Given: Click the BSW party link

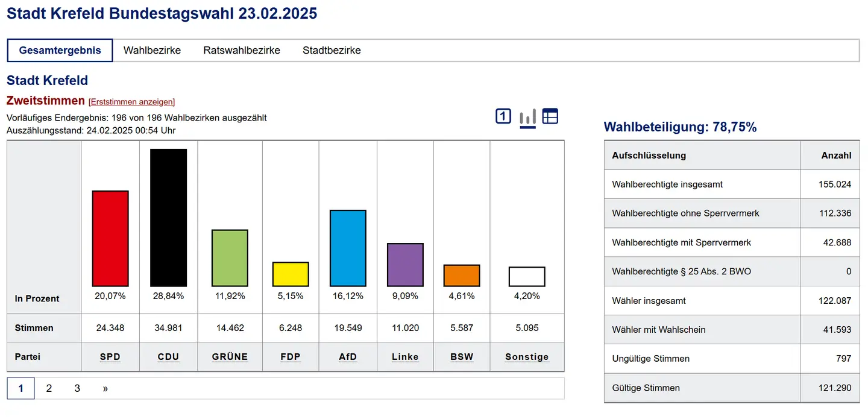Looking at the screenshot, I should point(461,357).
